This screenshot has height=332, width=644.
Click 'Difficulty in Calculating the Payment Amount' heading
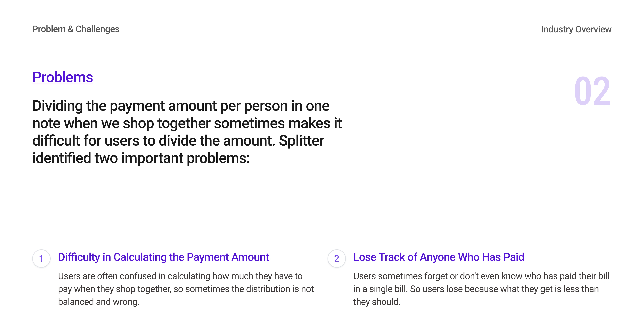(x=163, y=257)
